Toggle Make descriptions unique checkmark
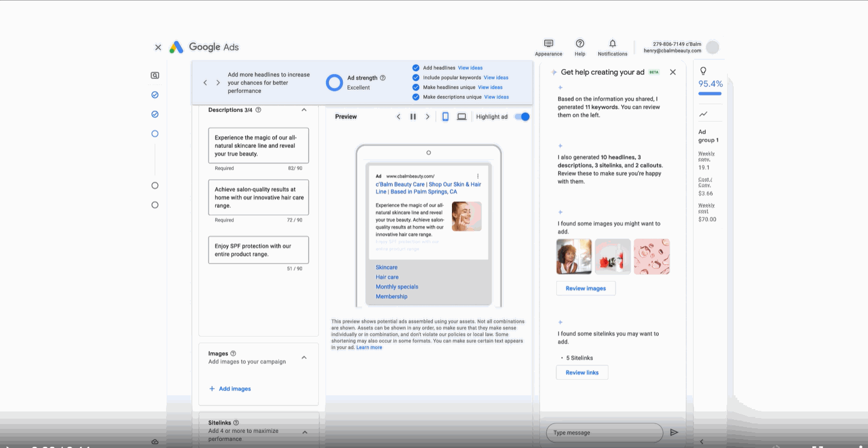This screenshot has width=868, height=448. pos(416,96)
